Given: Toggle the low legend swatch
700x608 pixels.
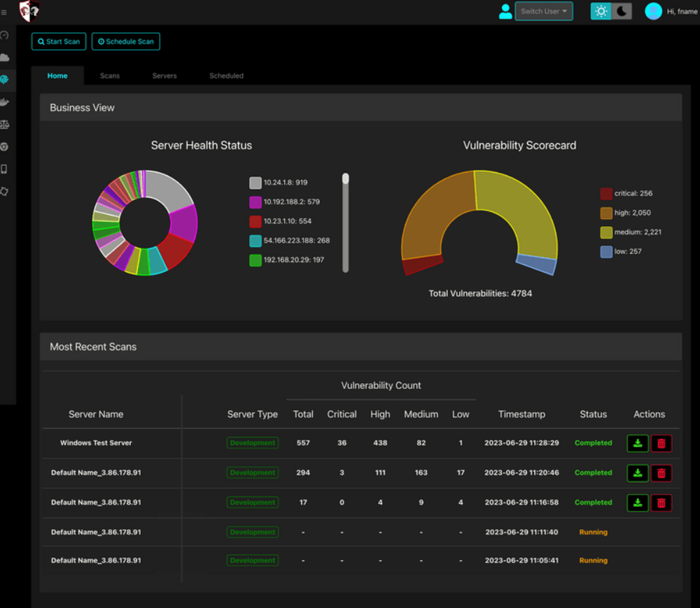Looking at the screenshot, I should 606,252.
